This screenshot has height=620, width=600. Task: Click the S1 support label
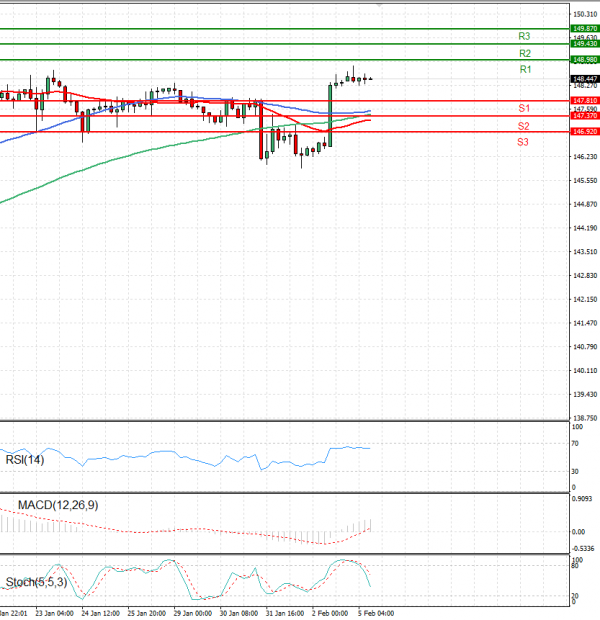click(524, 108)
